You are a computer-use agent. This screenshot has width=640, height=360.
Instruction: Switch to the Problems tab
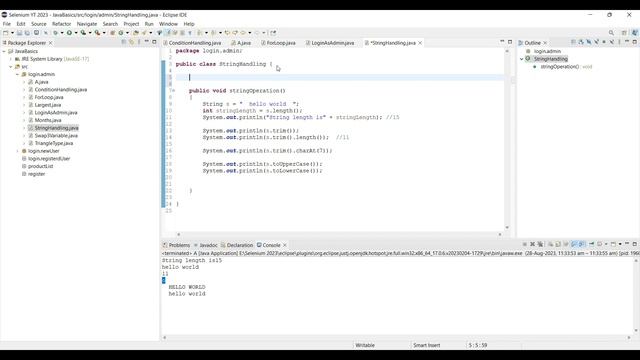[x=176, y=245]
